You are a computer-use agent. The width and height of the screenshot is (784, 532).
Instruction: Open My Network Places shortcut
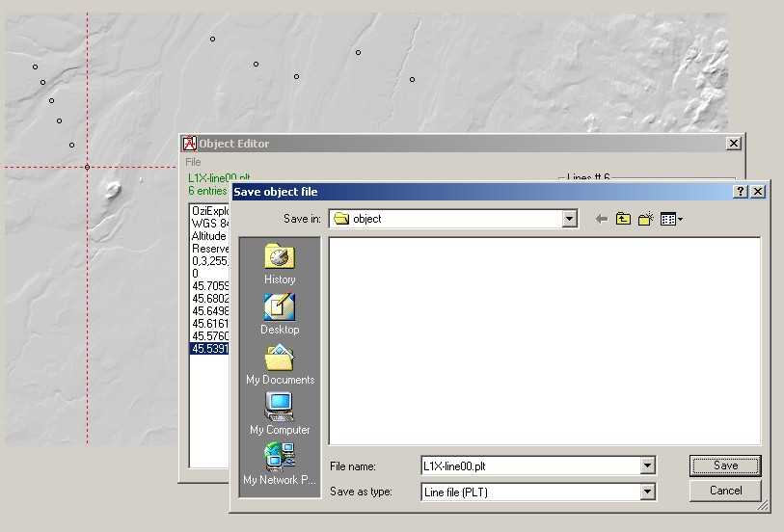(x=279, y=464)
